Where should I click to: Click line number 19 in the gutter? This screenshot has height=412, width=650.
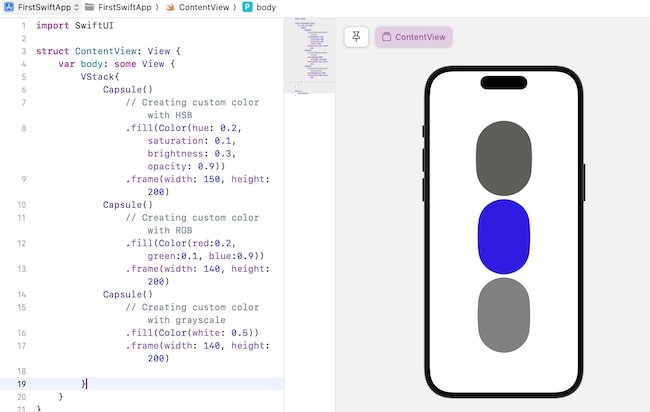click(x=20, y=384)
